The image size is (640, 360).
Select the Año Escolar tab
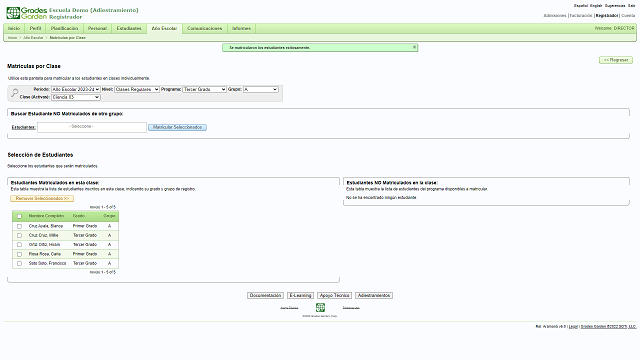(164, 29)
